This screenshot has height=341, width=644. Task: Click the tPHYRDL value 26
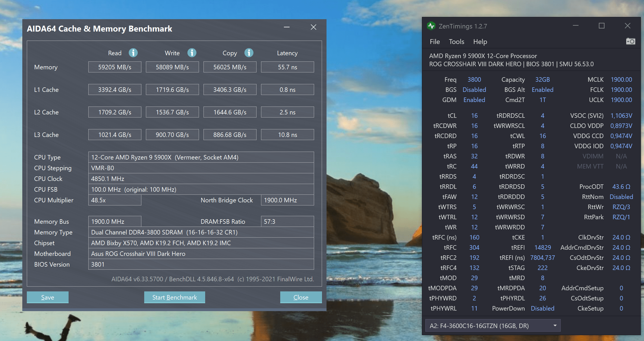pos(542,298)
